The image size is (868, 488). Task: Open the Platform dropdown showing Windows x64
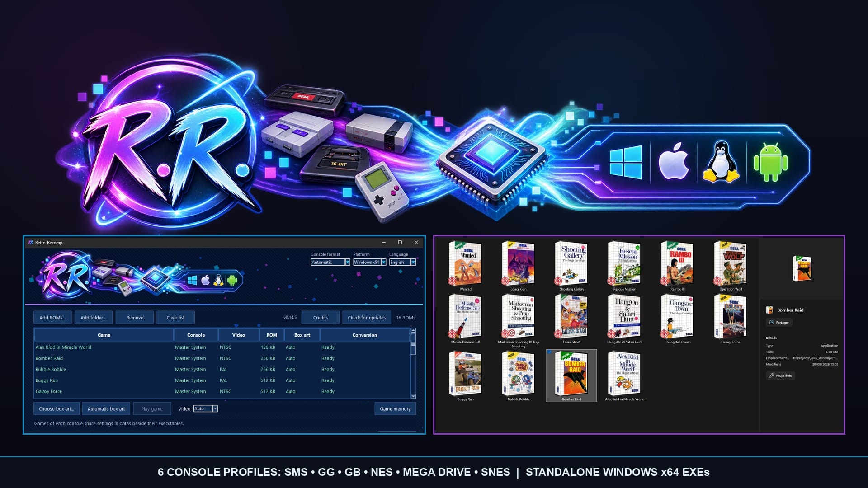tap(370, 263)
